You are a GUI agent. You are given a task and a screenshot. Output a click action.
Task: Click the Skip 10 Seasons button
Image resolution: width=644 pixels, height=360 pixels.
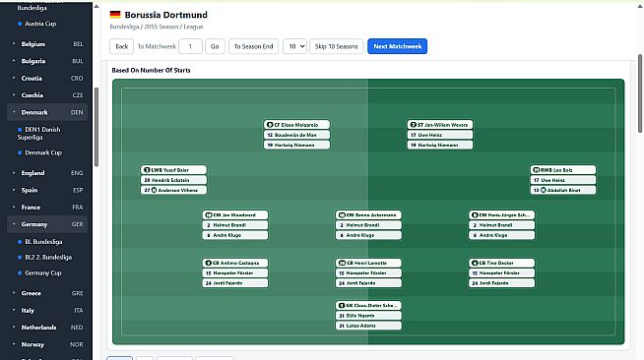(x=337, y=46)
